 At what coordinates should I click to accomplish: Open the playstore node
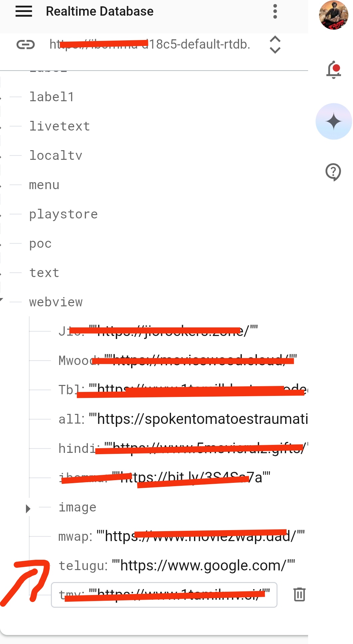pos(64,214)
